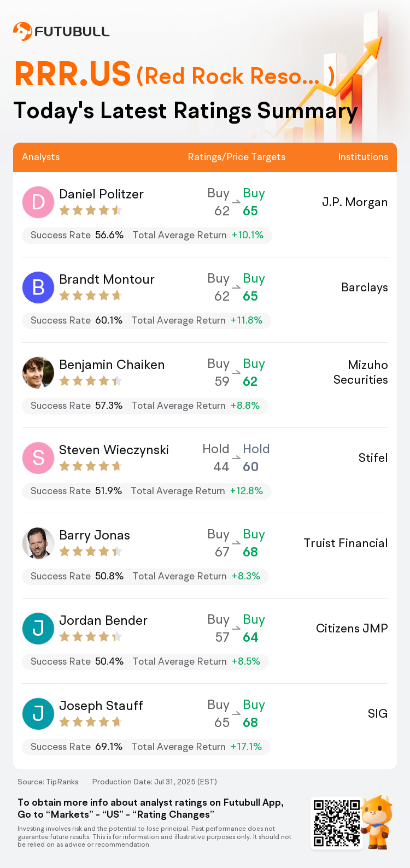
Task: Click Daniel Politzer's star rating
Action: pyautogui.click(x=91, y=210)
